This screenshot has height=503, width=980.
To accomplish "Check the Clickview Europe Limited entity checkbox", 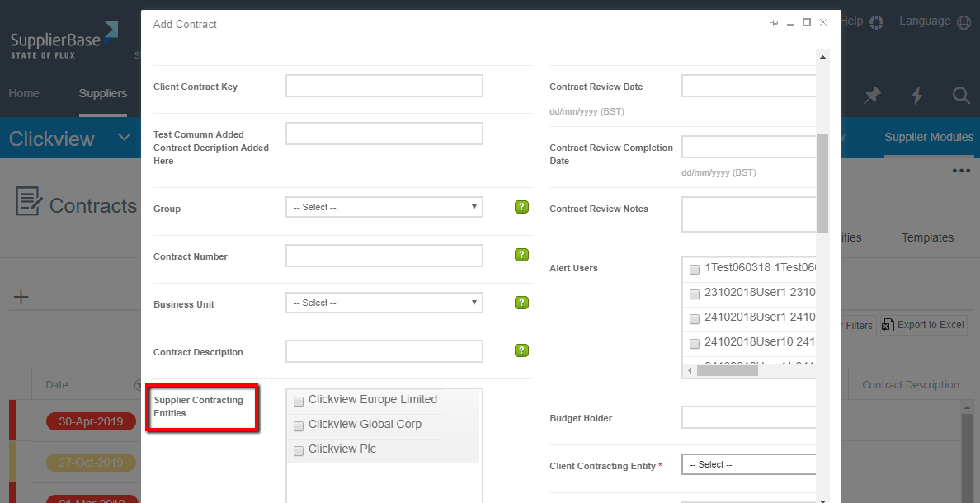I will 298,402.
